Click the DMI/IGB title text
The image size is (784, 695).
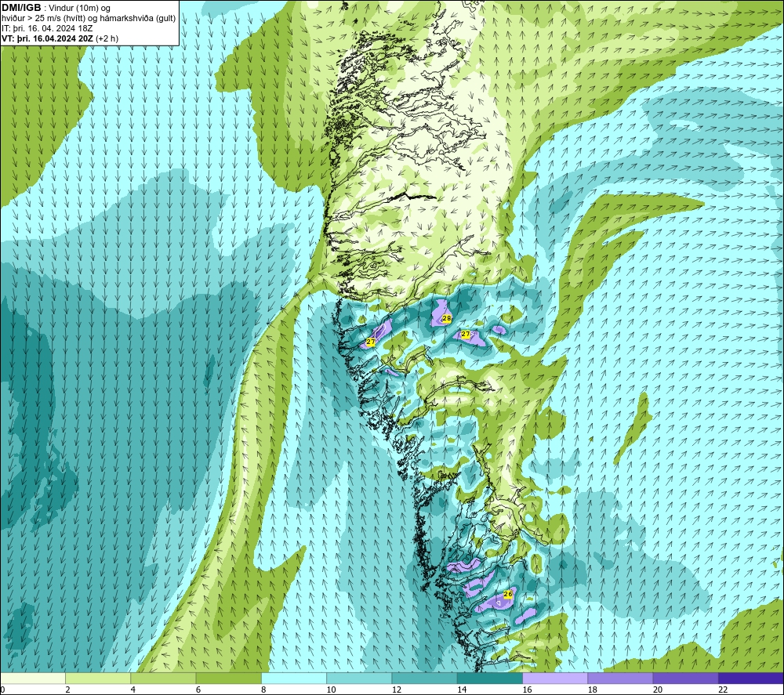[x=21, y=8]
